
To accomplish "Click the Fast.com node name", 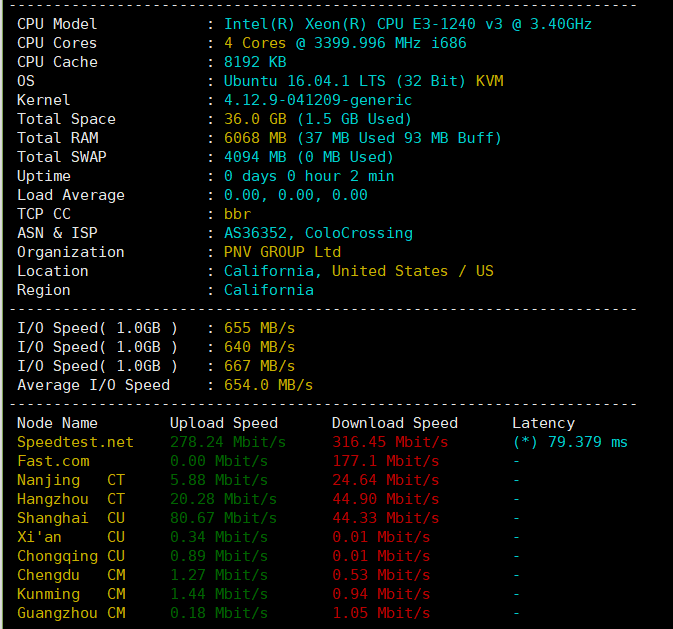I will pos(53,461).
